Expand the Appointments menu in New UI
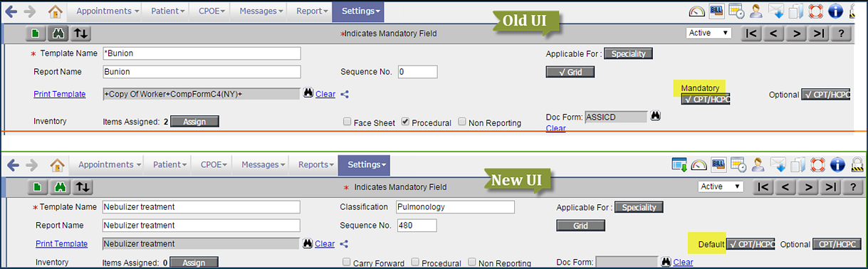This screenshot has height=269, width=868. [108, 164]
